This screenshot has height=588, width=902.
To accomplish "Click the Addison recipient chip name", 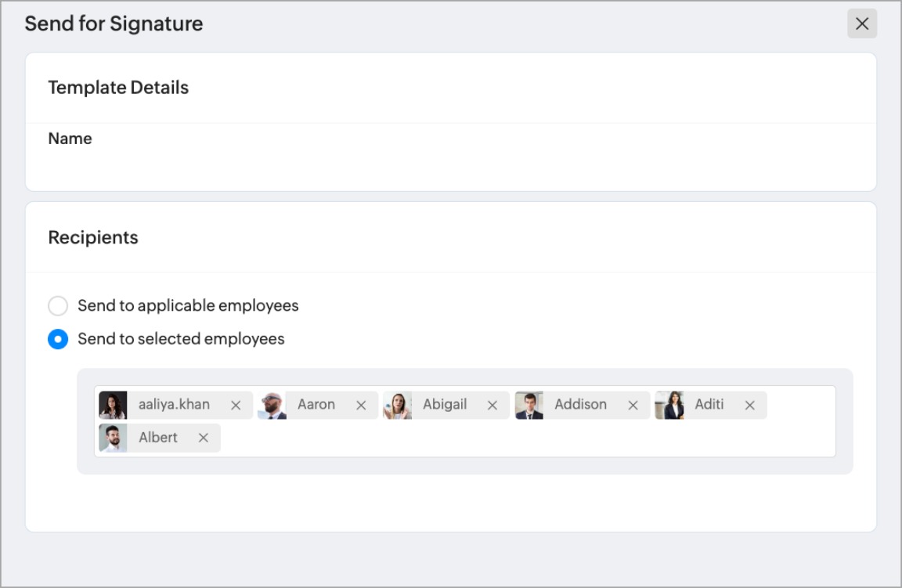I will [580, 405].
